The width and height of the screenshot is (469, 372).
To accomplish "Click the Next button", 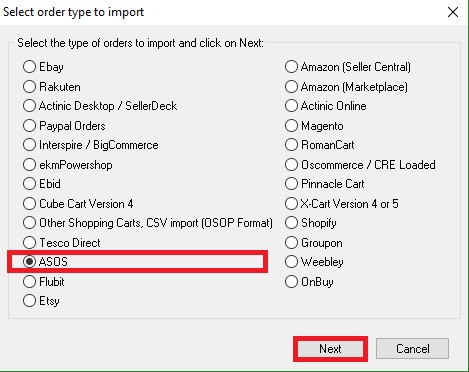I will (x=330, y=349).
